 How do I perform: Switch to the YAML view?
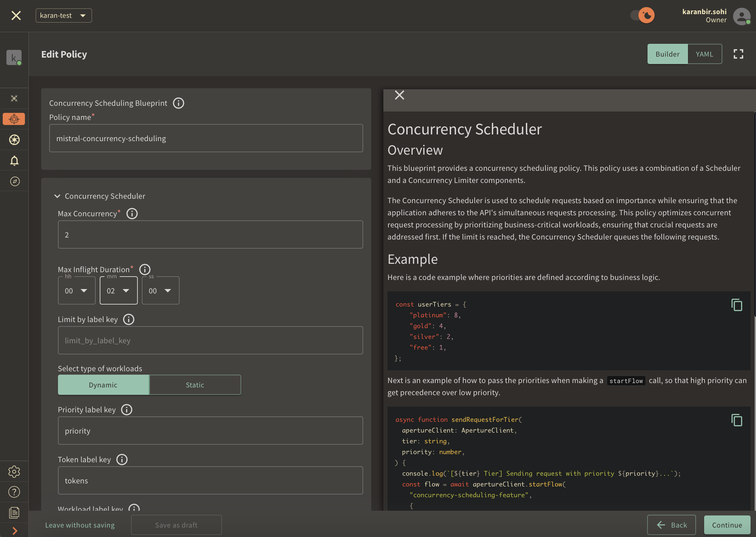coord(704,54)
